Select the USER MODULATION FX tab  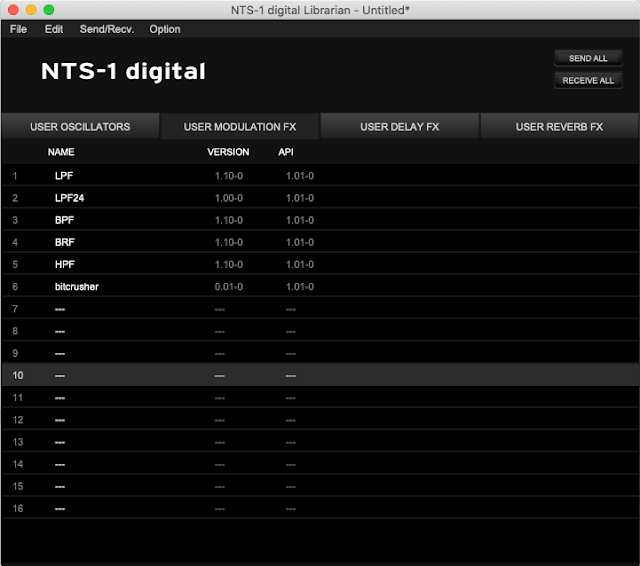tap(240, 127)
